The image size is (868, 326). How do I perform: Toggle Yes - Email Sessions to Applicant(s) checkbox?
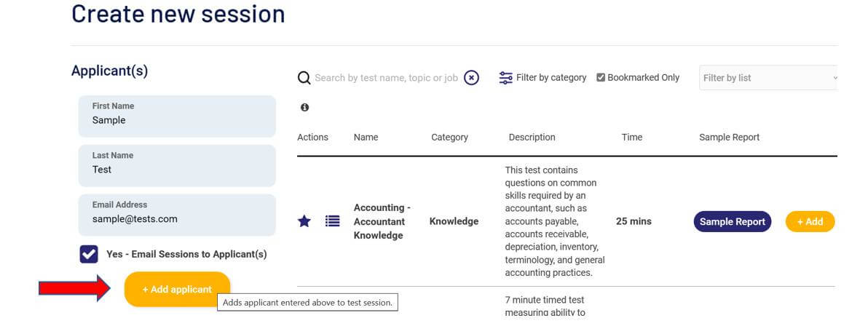click(89, 254)
